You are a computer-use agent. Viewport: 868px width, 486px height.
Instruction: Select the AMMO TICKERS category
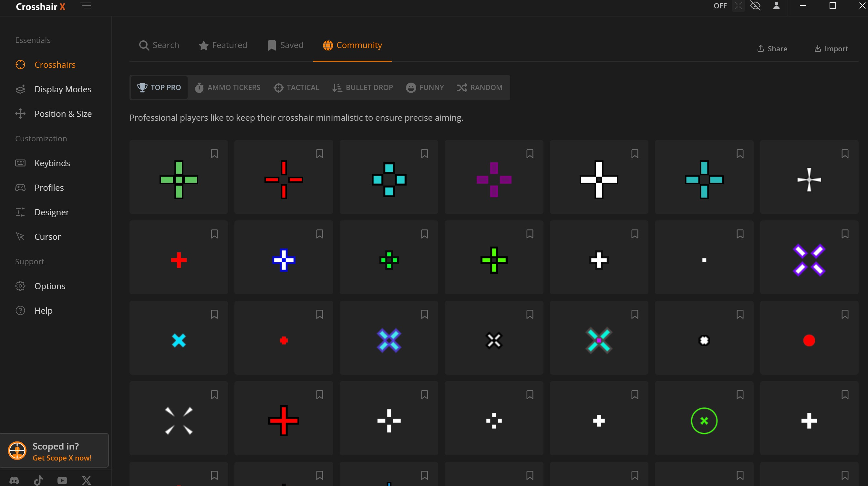click(x=227, y=87)
